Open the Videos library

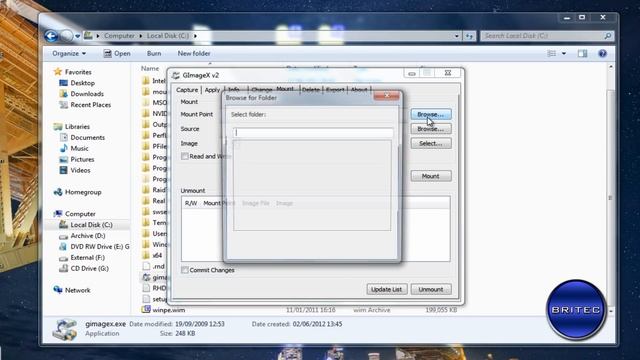click(x=80, y=171)
